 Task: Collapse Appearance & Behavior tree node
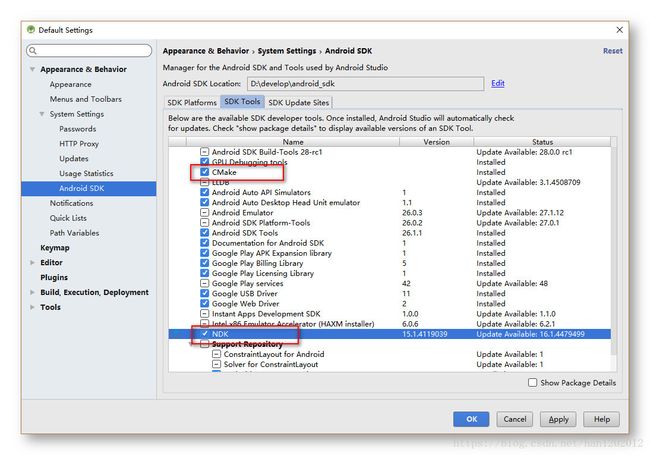(x=32, y=69)
